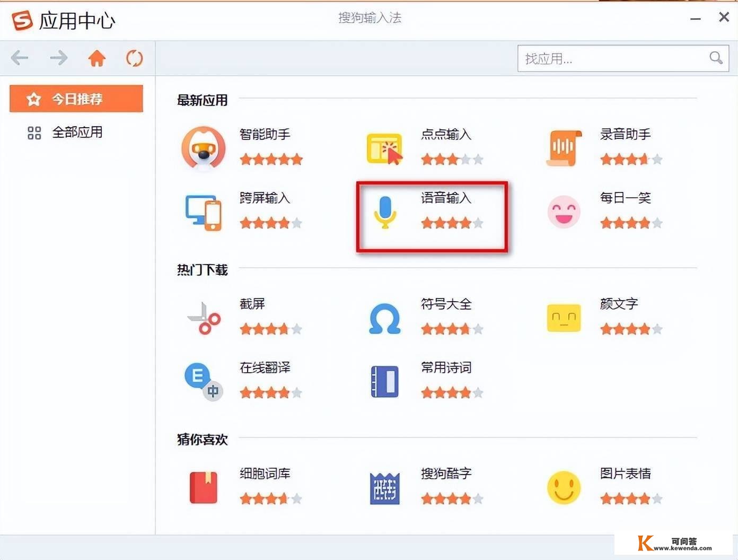Click the star rating under 截屏

(x=271, y=329)
